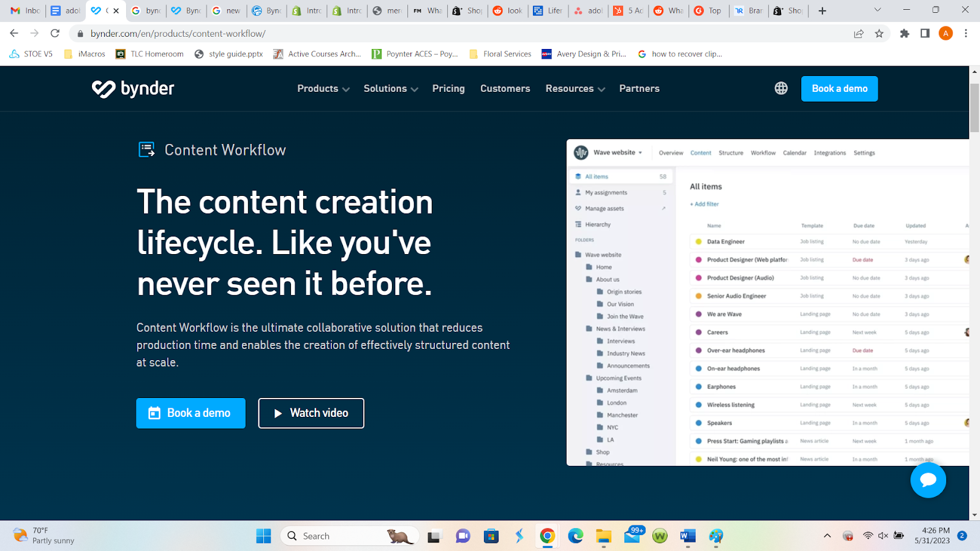Click the Bynder logo in the header

[x=133, y=89]
